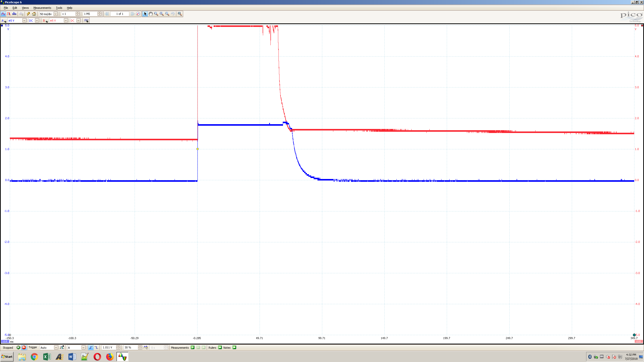Viewport: 644px width, 362px height.
Task: Open the Measurements menu
Action: tap(42, 8)
